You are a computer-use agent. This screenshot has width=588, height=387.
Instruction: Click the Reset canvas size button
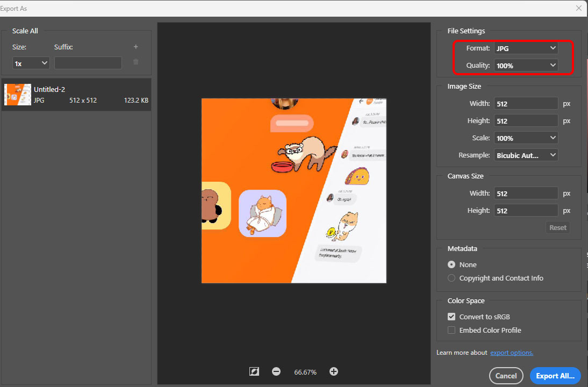coord(557,227)
